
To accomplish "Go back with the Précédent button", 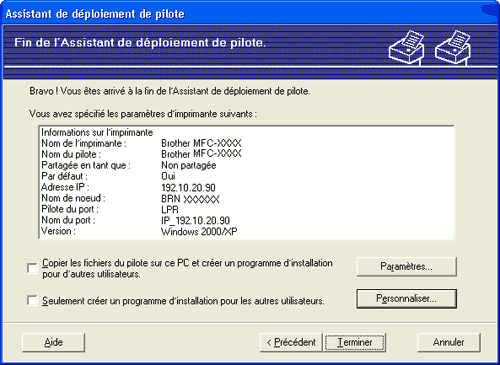I will (x=291, y=342).
